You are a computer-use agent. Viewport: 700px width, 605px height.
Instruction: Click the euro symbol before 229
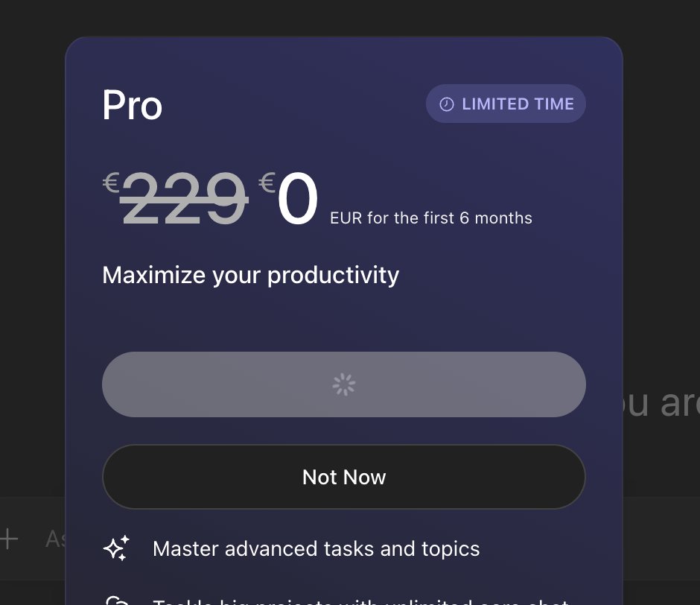111,183
